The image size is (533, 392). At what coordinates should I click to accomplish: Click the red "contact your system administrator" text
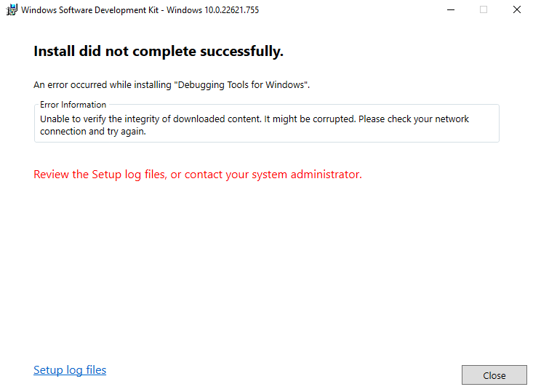coord(273,175)
